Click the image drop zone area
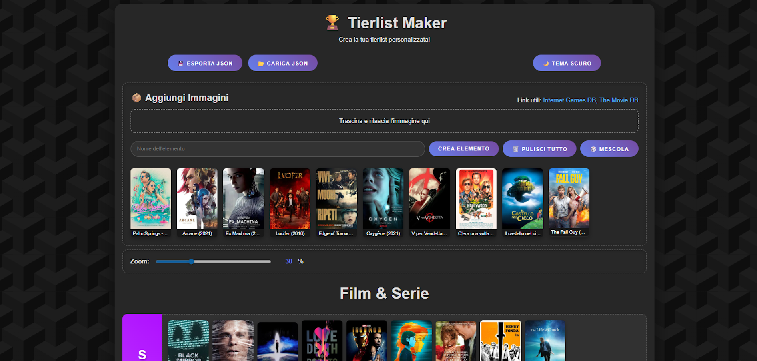Screen dimensions: 757x361 [x=384, y=121]
